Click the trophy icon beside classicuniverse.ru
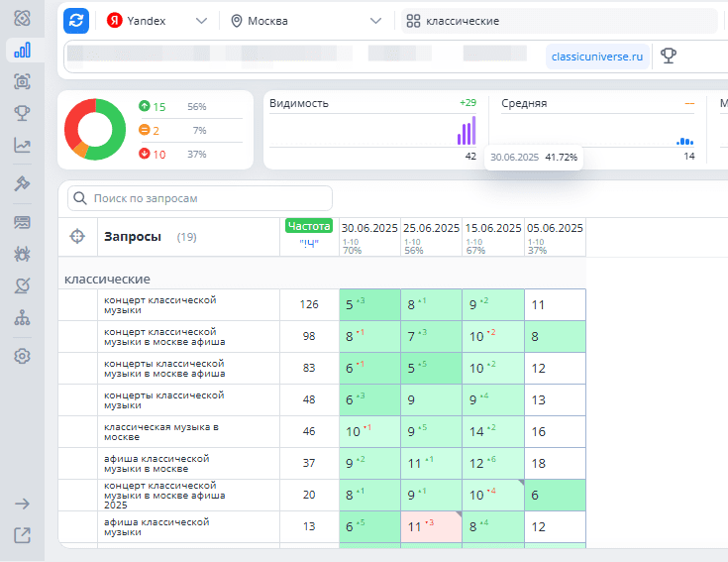Screen dimensions: 728x562 click(669, 56)
